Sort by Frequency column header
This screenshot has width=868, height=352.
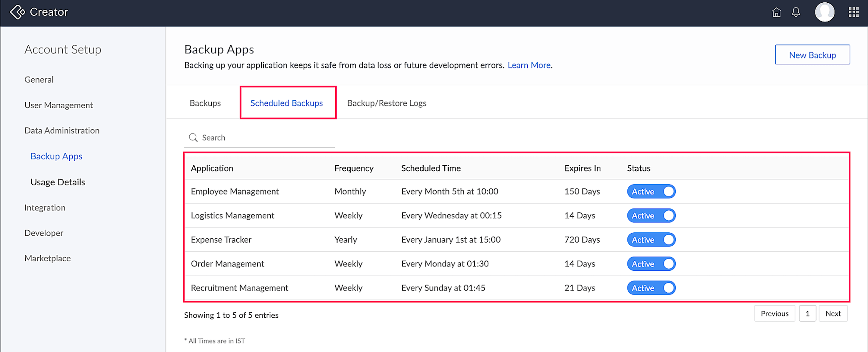pos(354,168)
